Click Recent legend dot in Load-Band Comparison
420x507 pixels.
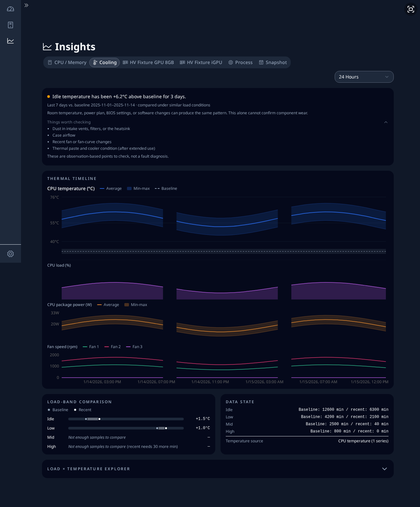click(x=75, y=410)
